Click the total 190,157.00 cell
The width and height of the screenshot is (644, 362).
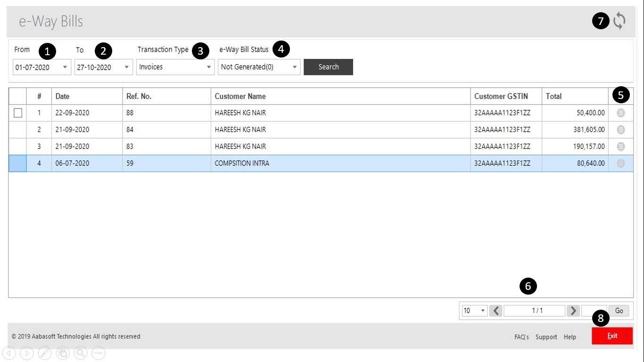coord(575,147)
